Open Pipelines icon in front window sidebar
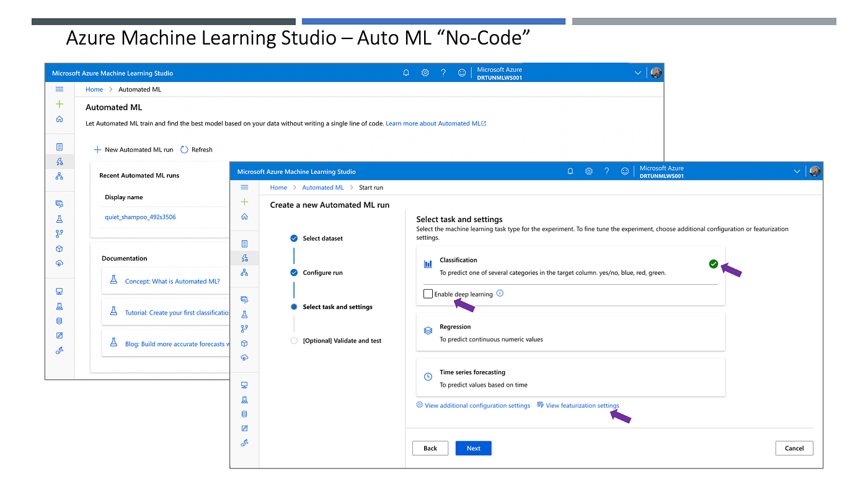 point(244,329)
